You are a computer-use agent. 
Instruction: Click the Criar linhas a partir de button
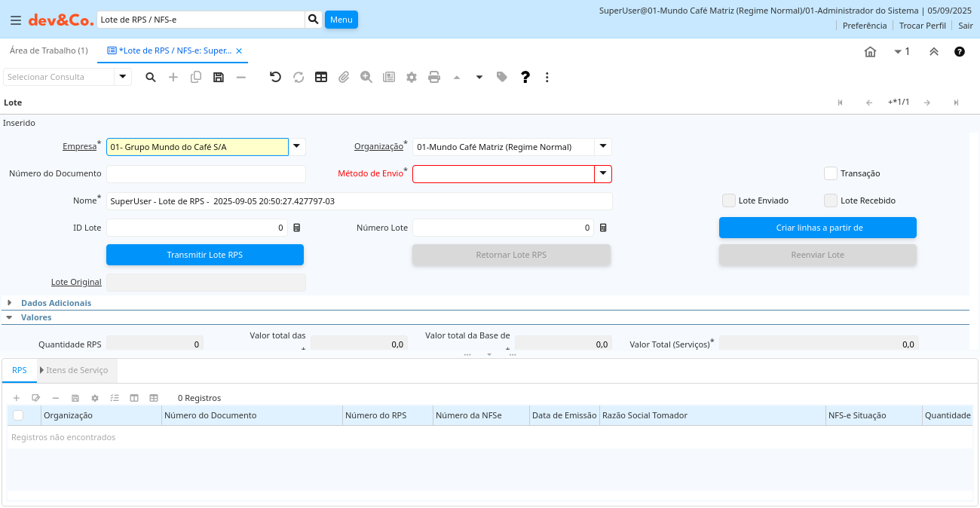point(818,228)
